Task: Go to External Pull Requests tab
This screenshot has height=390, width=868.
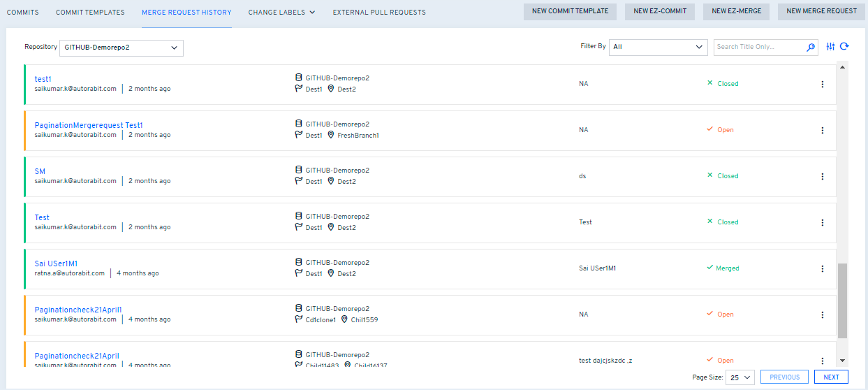Action: click(x=378, y=13)
